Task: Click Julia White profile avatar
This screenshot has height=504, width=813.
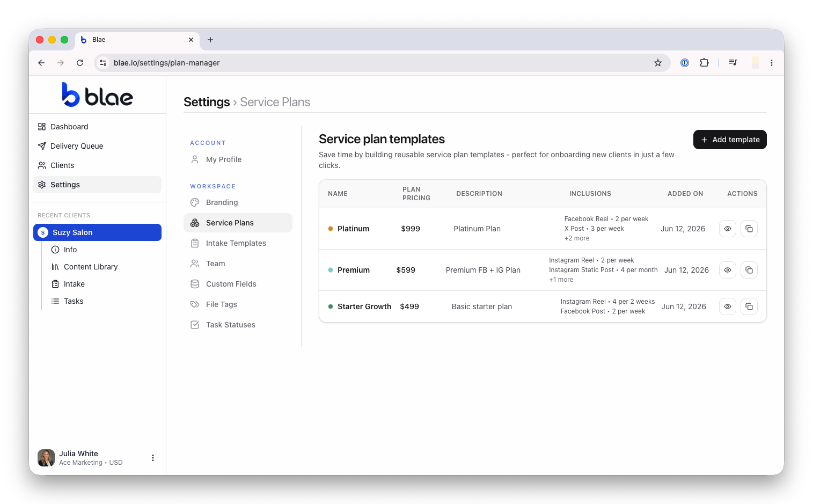Action: point(46,458)
